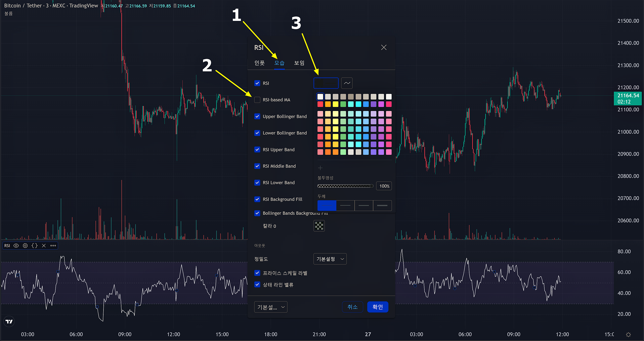Click the 21500.00 price scale label
The width and height of the screenshot is (644, 341).
coord(628,21)
